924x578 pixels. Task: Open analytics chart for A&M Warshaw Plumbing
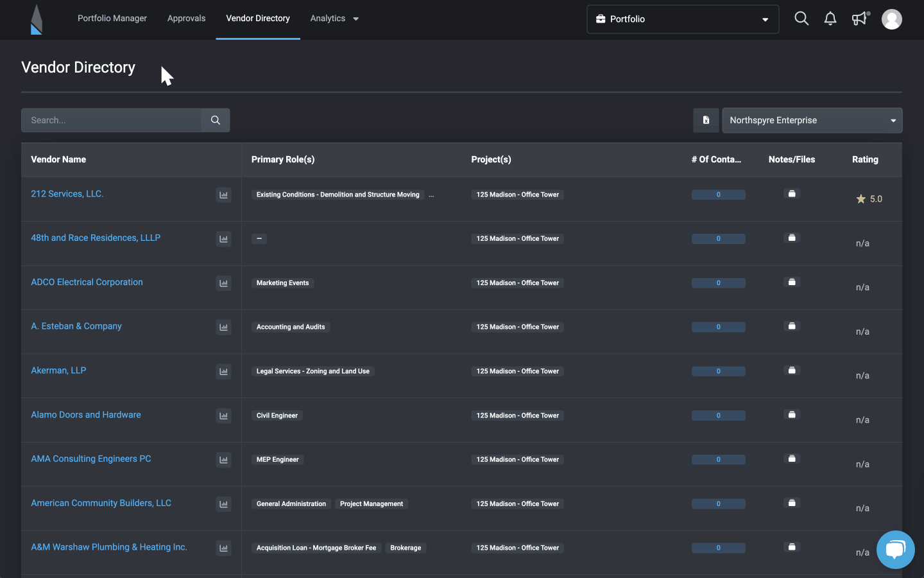tap(223, 548)
